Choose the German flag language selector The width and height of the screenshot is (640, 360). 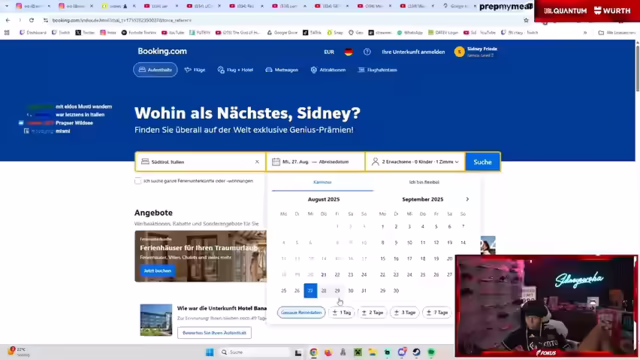click(349, 52)
